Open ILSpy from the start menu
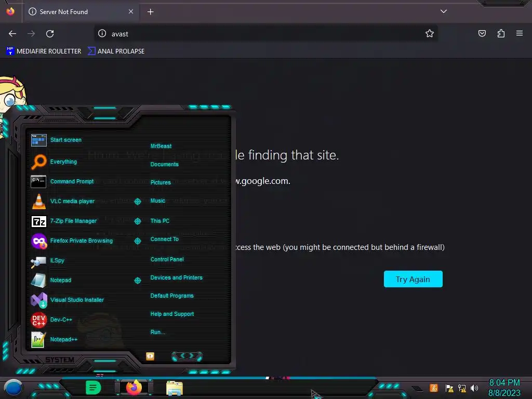 (47, 261)
